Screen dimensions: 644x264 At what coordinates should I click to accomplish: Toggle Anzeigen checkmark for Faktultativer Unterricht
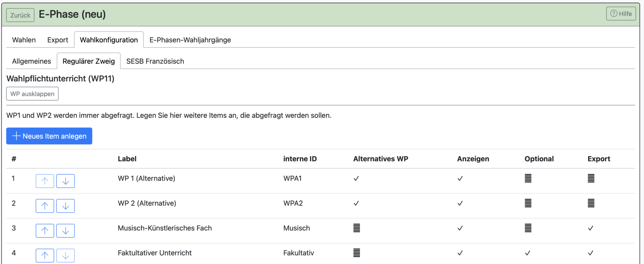[x=460, y=253]
